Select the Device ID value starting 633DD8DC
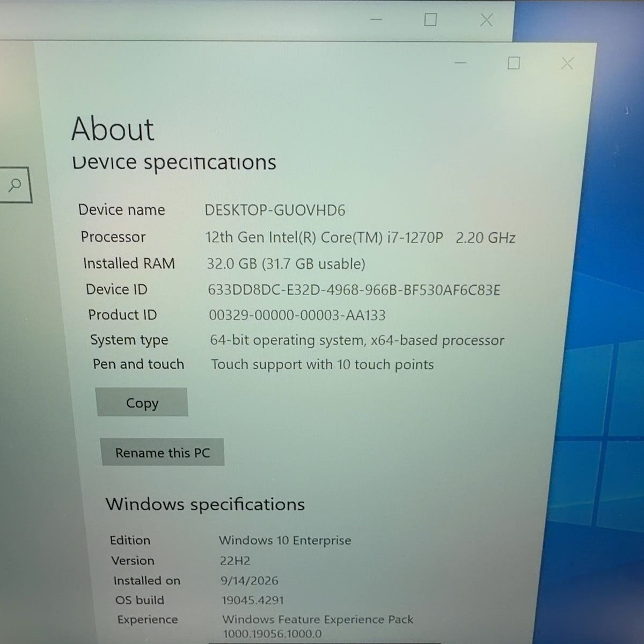Screen dimensions: 644x644 (354, 290)
